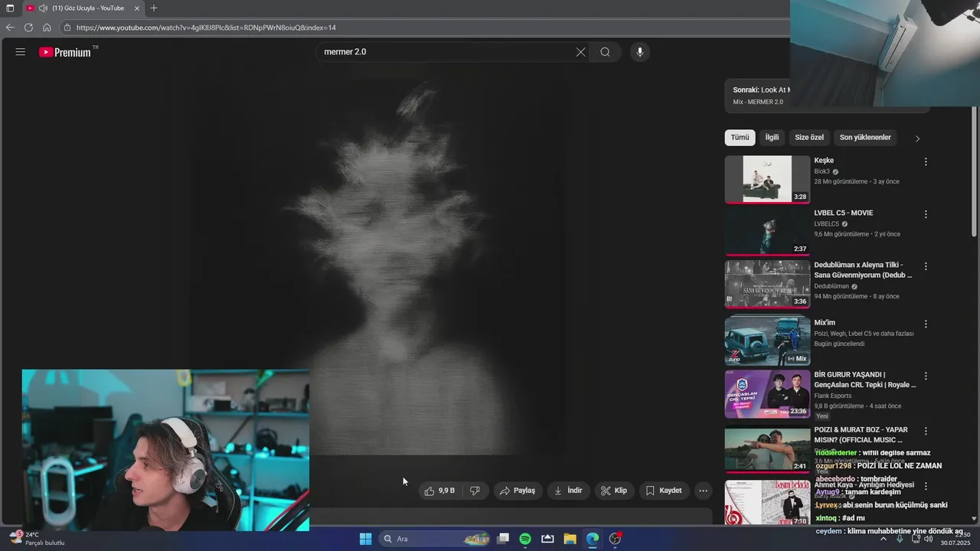Open Sana Güvenmiyorum video thumbnail
Image resolution: width=980 pixels, height=551 pixels.
(767, 284)
